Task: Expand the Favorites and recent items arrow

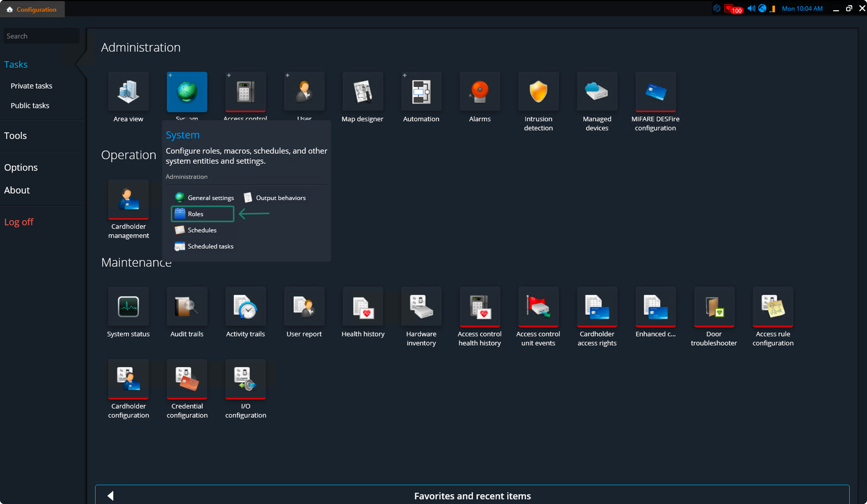Action: (x=110, y=495)
